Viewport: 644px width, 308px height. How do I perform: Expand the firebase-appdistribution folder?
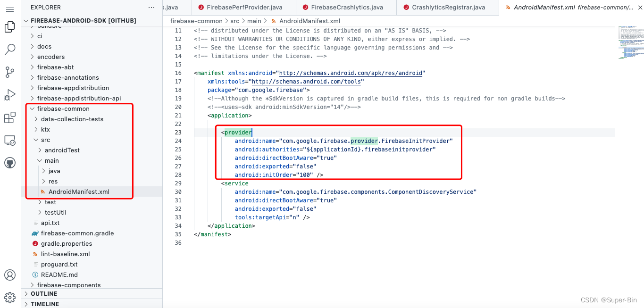92,88
